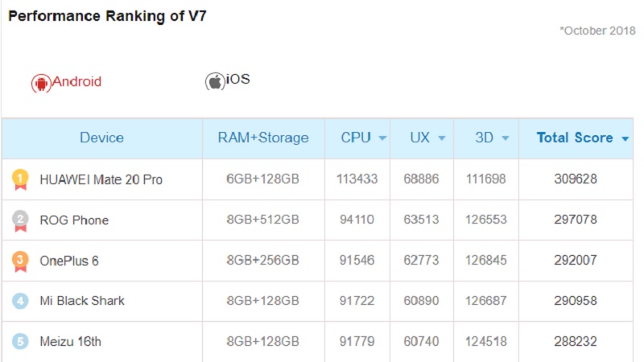Click the Device column header

coord(102,138)
